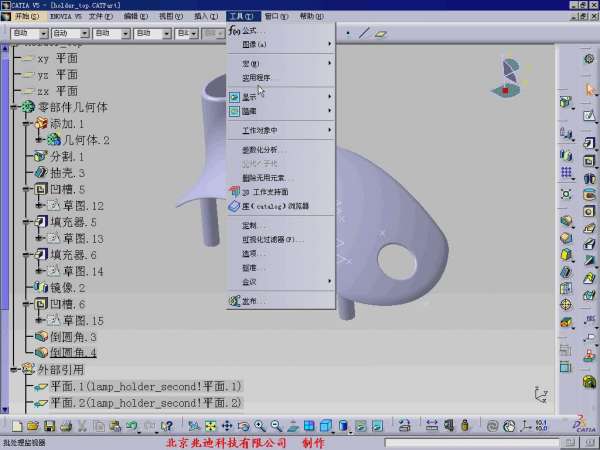The image size is (600, 450).
Task: Collapse the 凹槽.5 tree node
Action: (26, 189)
